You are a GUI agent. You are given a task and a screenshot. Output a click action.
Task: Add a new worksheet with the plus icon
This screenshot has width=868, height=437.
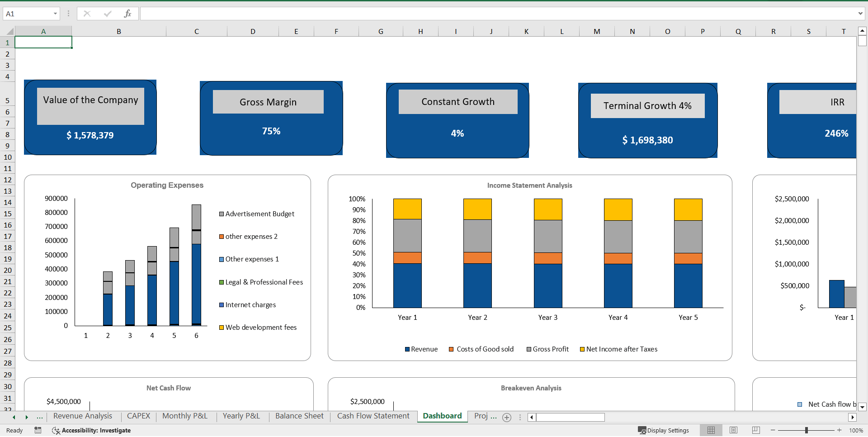[x=507, y=417]
